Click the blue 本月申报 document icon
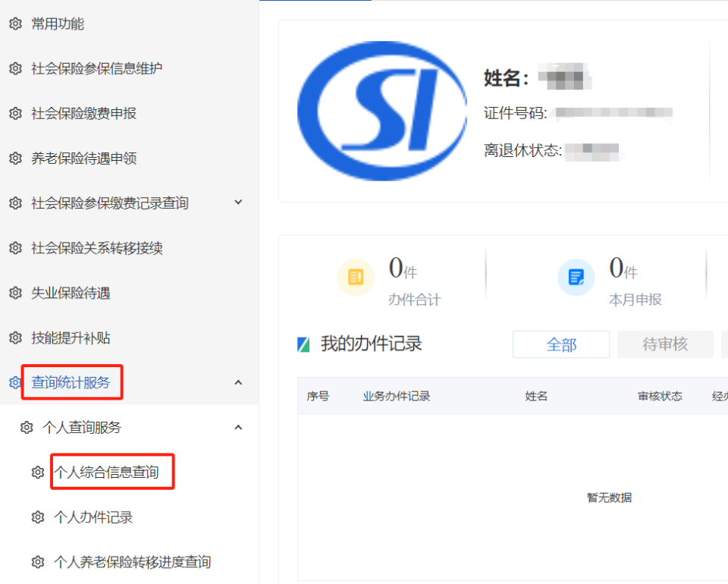This screenshot has width=728, height=584. pos(576,276)
